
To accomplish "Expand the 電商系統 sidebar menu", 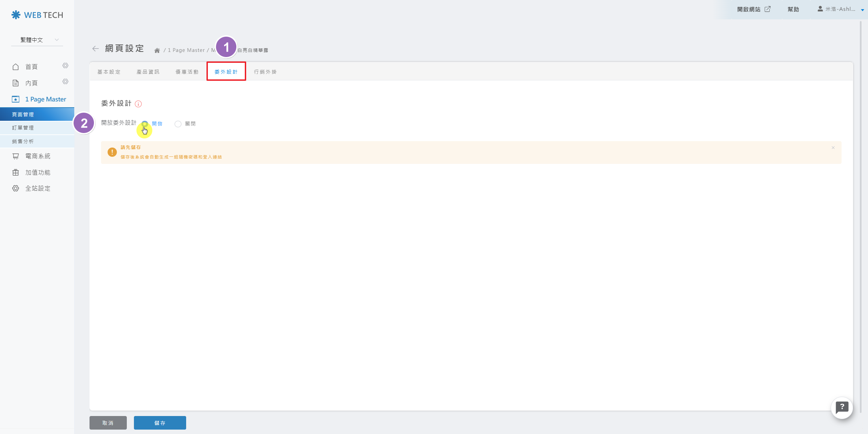I will click(38, 156).
